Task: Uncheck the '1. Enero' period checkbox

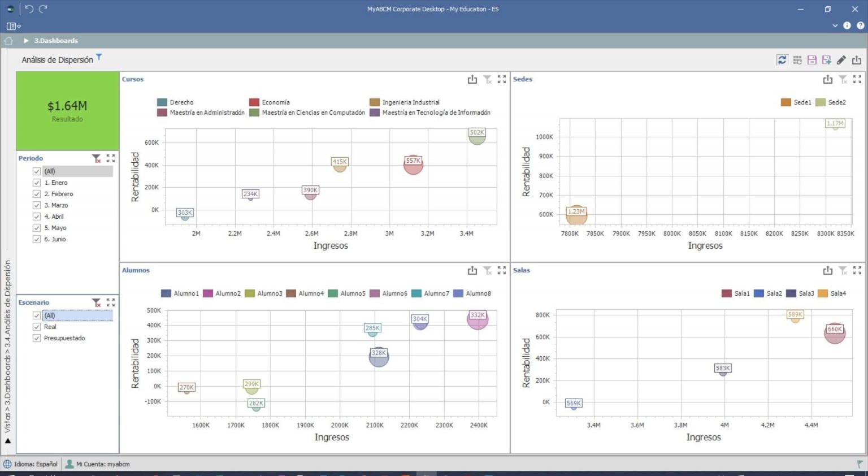Action: pyautogui.click(x=37, y=183)
